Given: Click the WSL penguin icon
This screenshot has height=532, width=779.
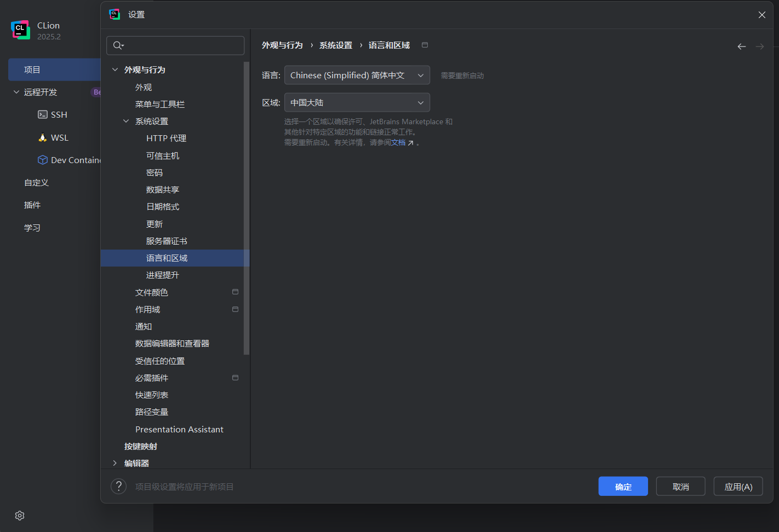Looking at the screenshot, I should click(x=42, y=137).
